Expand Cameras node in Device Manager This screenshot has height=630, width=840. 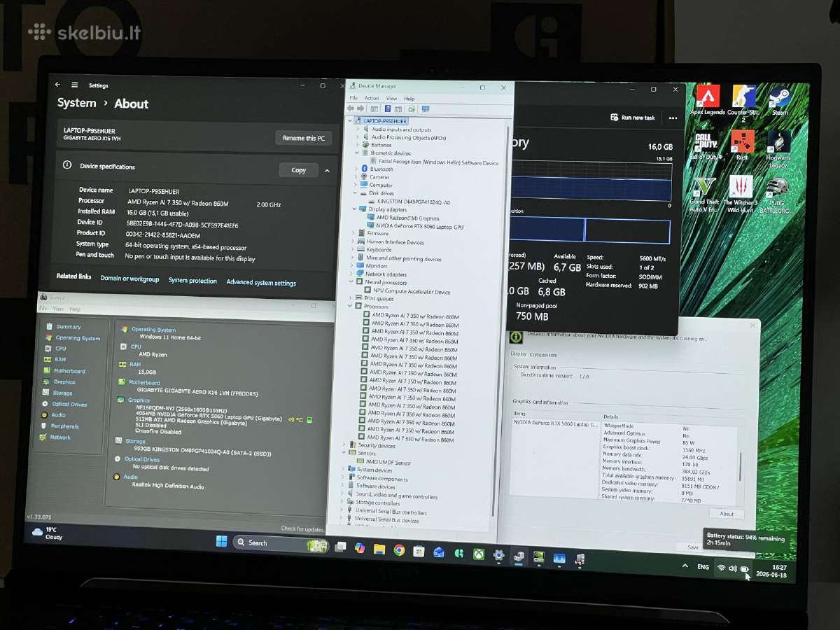tap(357, 177)
